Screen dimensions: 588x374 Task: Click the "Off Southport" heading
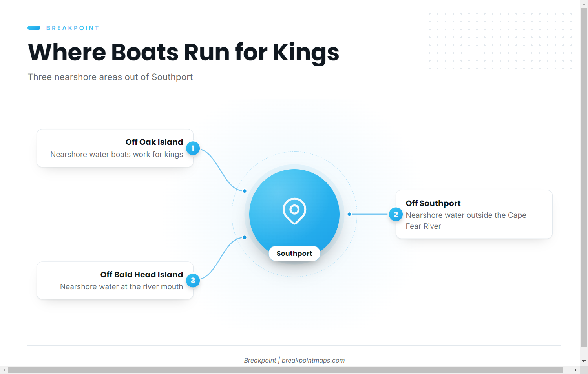pos(433,203)
